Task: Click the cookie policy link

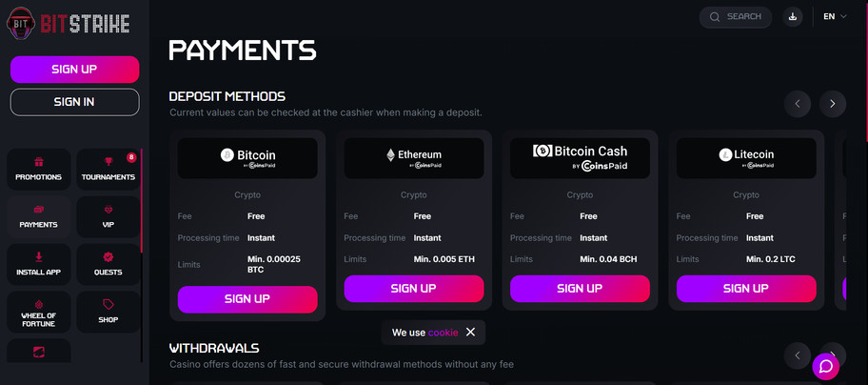Action: click(443, 333)
